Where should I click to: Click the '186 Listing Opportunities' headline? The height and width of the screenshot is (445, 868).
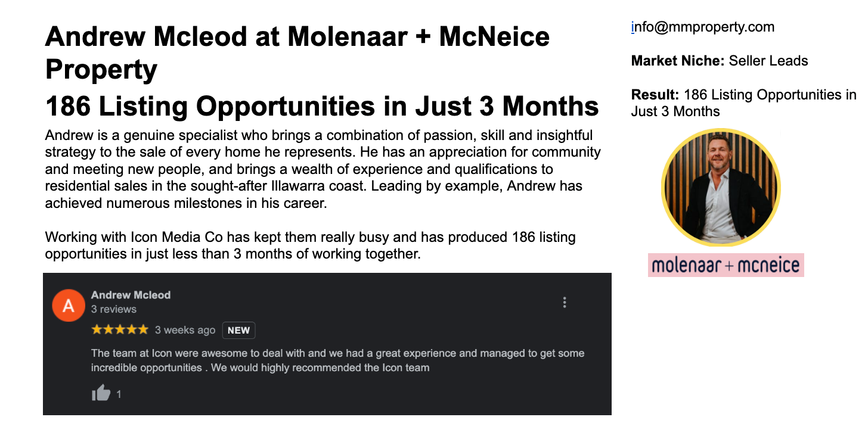(x=322, y=107)
